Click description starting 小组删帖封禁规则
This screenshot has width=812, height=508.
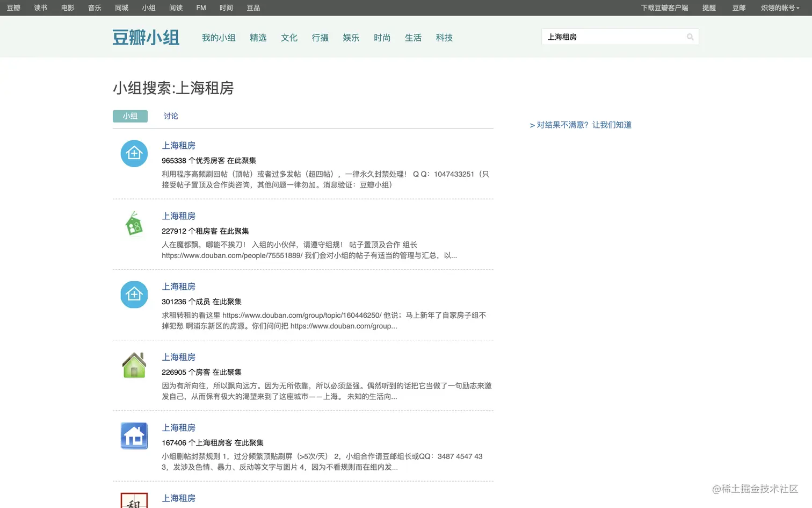[322, 462]
